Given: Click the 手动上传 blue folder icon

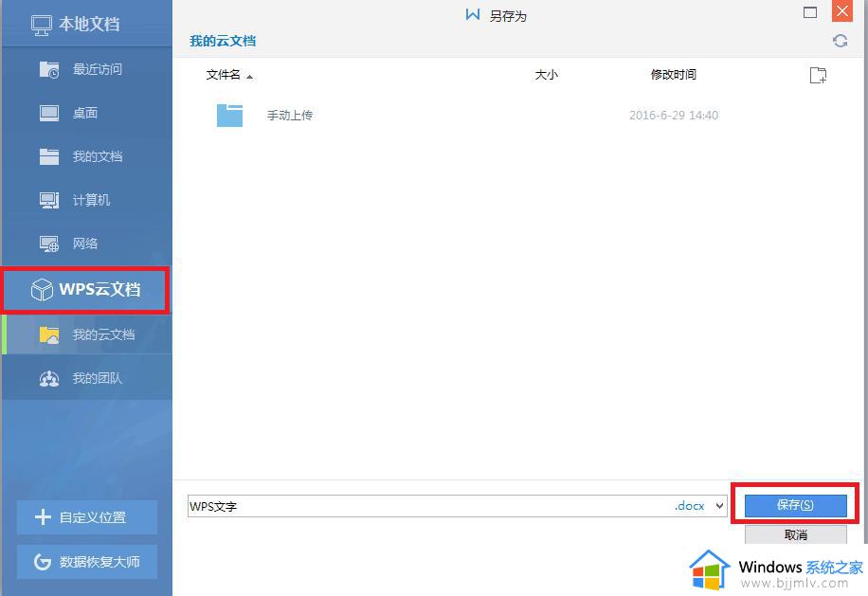Looking at the screenshot, I should (x=229, y=116).
